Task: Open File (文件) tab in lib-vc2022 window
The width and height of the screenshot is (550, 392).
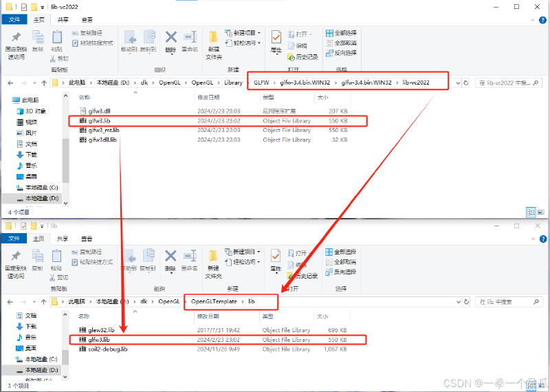Action: [x=14, y=20]
